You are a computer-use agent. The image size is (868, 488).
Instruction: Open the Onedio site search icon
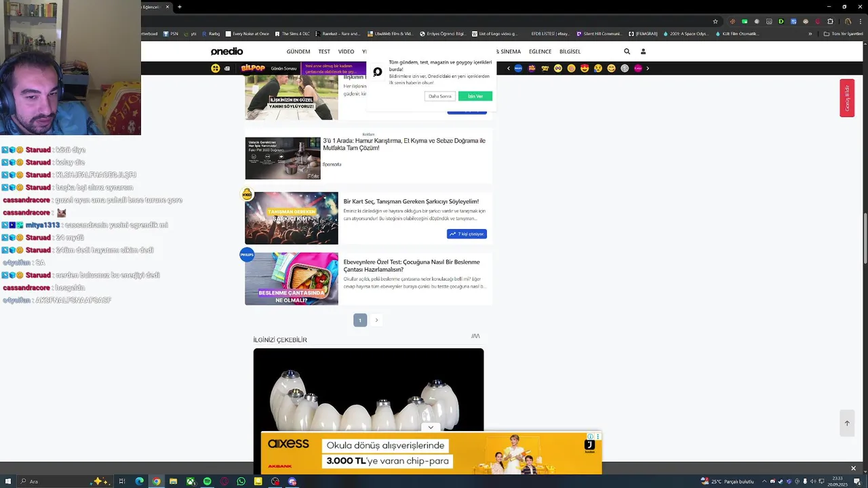pos(627,52)
